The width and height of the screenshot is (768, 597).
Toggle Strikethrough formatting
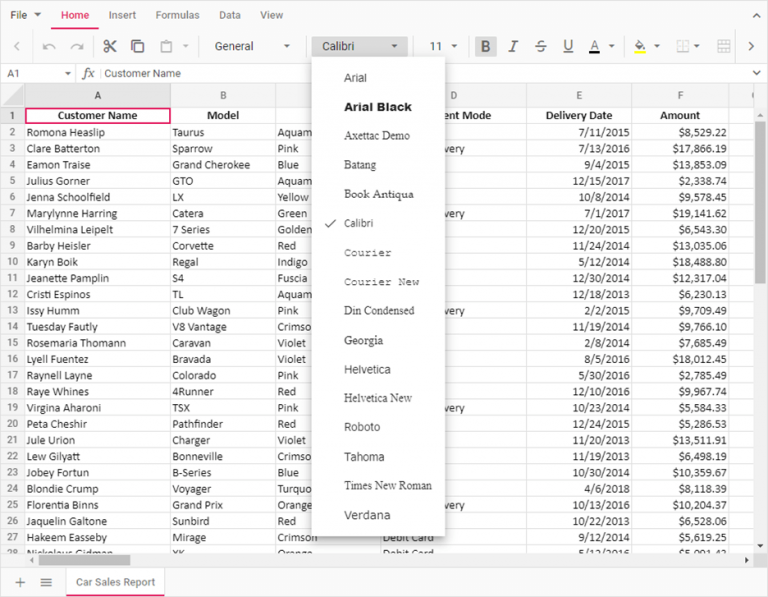tap(541, 46)
